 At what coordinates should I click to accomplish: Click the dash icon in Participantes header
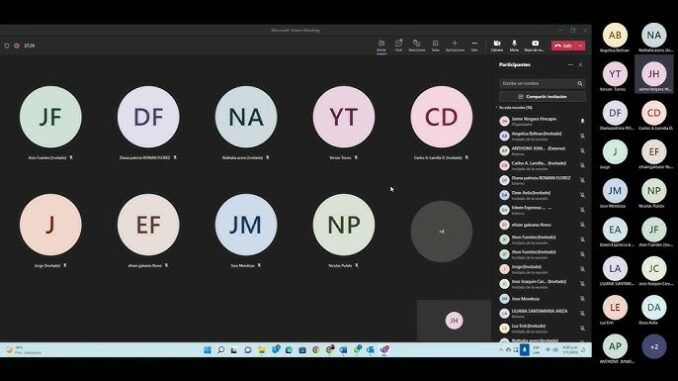point(570,65)
